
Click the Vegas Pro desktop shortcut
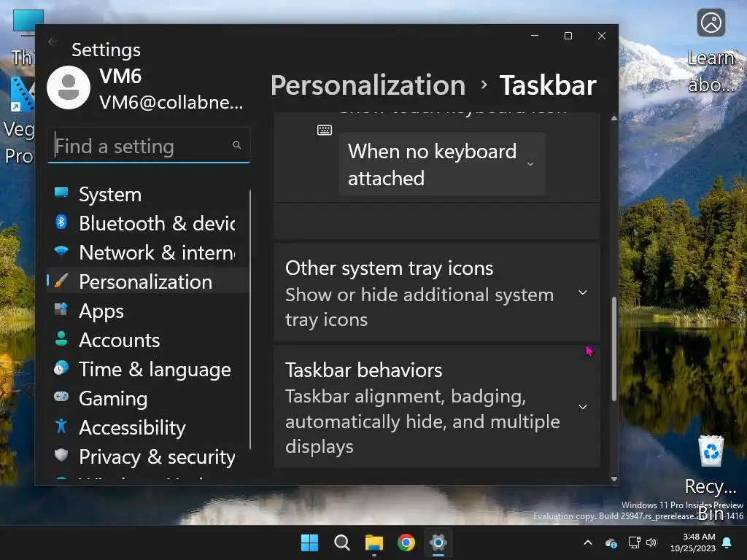(18, 121)
